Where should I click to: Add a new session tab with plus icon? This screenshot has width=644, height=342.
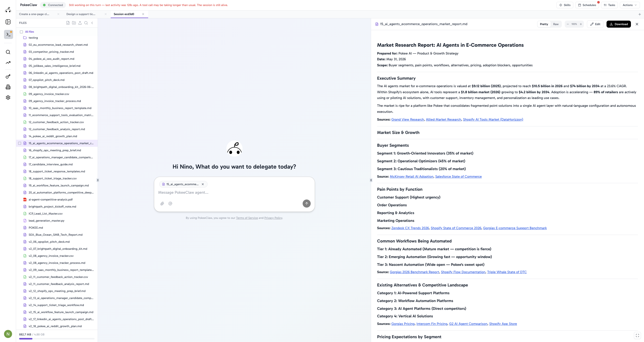[640, 14]
